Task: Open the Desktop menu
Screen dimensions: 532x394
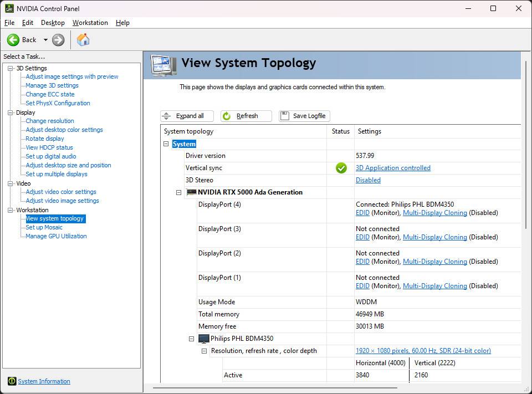Action: coord(53,23)
